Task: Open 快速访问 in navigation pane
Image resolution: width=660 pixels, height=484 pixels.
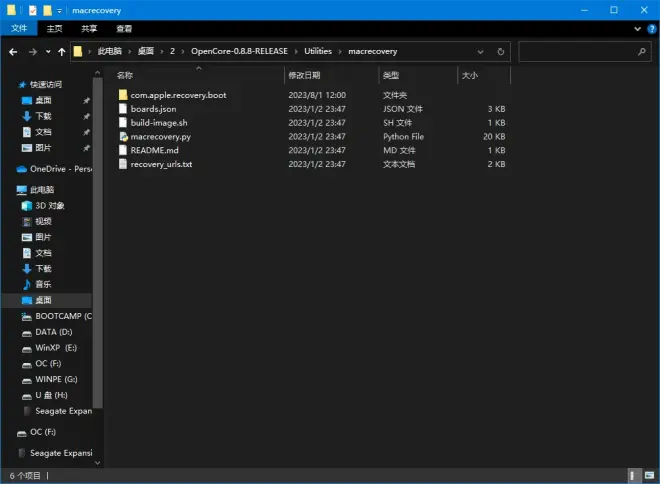Action: tap(45, 85)
